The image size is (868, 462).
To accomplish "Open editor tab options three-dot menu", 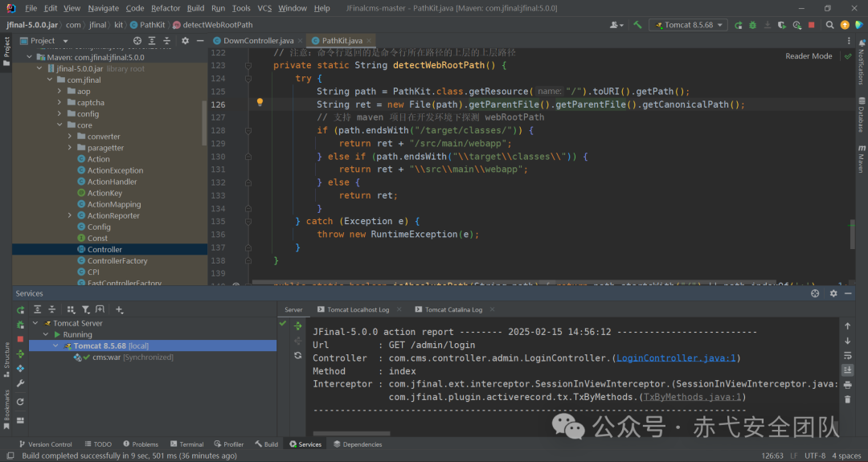I will click(849, 40).
